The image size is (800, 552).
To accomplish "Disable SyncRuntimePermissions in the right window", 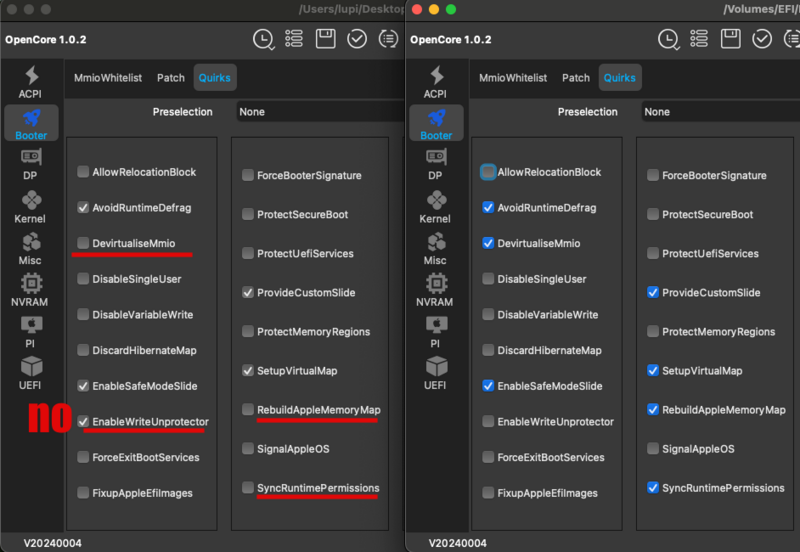I will click(x=653, y=488).
